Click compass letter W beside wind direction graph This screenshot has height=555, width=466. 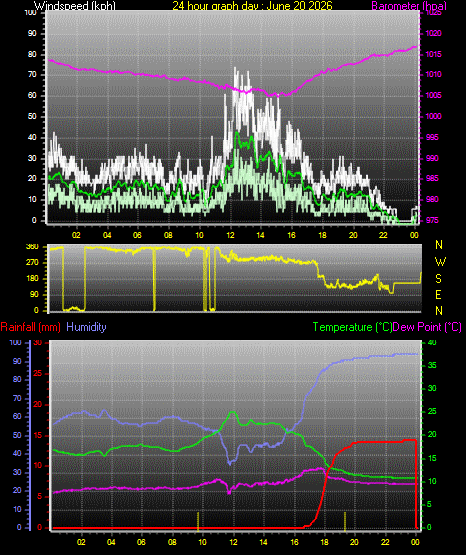coord(440,262)
